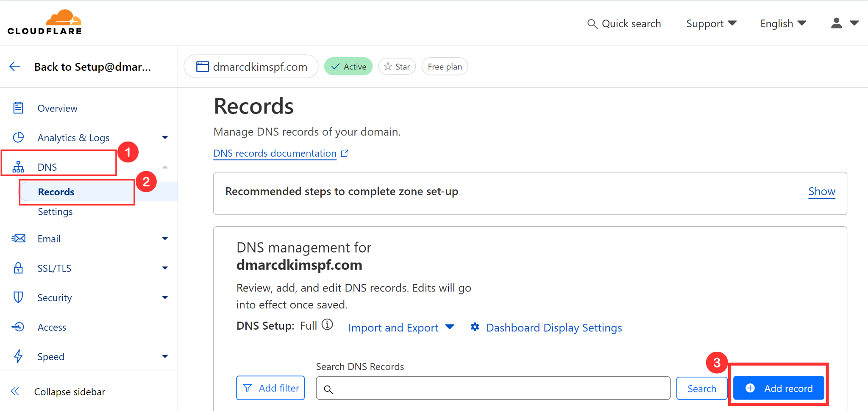The height and width of the screenshot is (411, 868).
Task: Click the Add record button
Action: [779, 388]
